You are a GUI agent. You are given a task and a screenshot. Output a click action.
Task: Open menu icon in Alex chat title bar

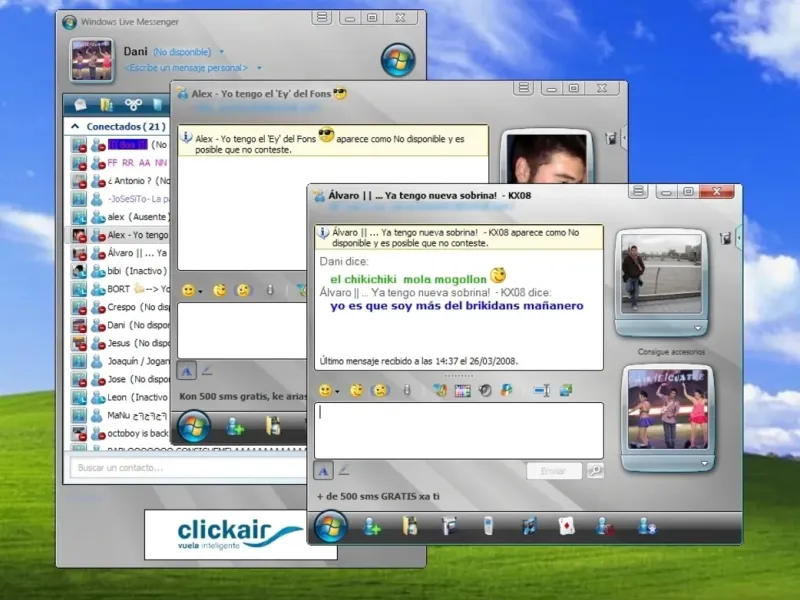pyautogui.click(x=523, y=88)
